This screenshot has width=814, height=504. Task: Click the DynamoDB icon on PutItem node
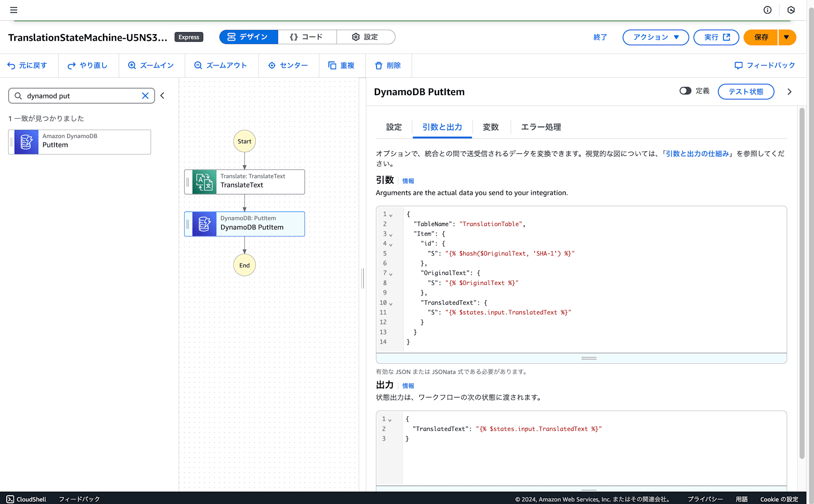coord(204,224)
